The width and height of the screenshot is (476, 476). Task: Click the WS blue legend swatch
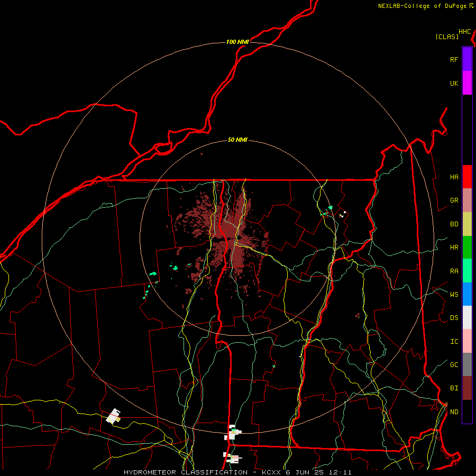click(x=467, y=294)
